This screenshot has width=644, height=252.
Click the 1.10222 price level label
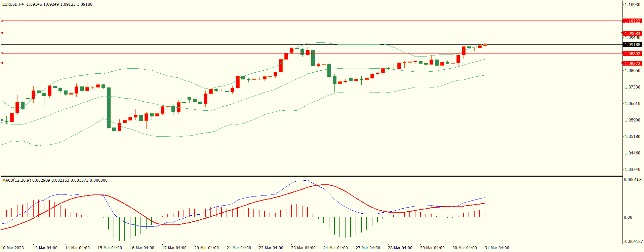(x=632, y=21)
